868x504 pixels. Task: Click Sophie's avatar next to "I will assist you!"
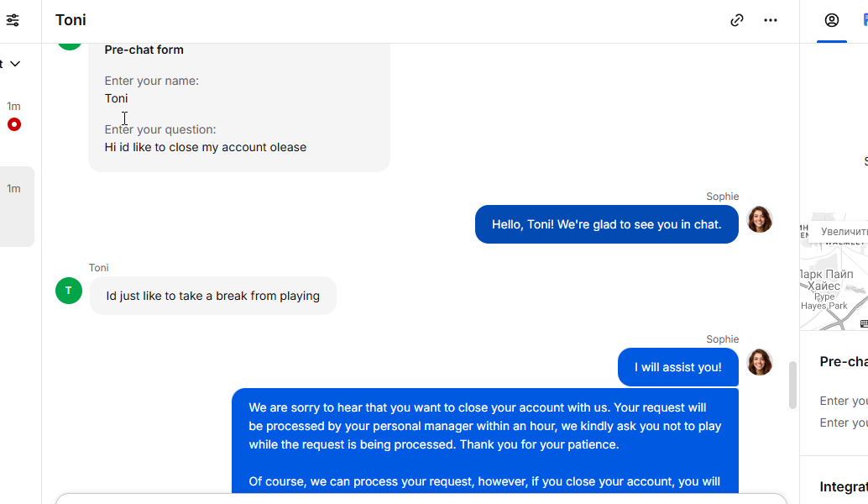coord(760,362)
